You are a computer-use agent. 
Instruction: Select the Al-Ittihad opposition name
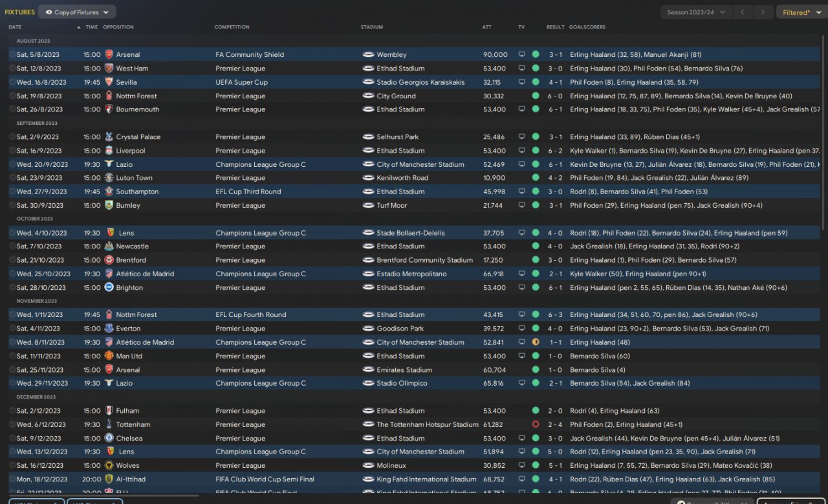132,479
